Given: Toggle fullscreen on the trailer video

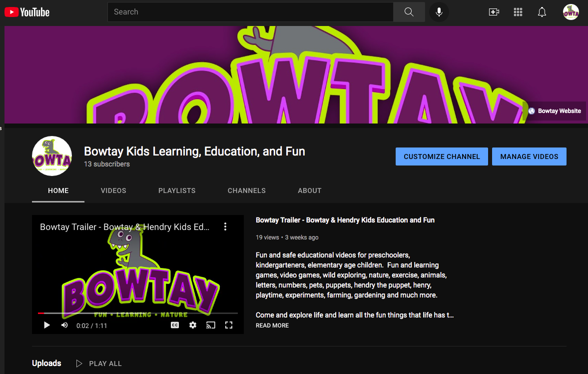Looking at the screenshot, I should pyautogui.click(x=229, y=325).
